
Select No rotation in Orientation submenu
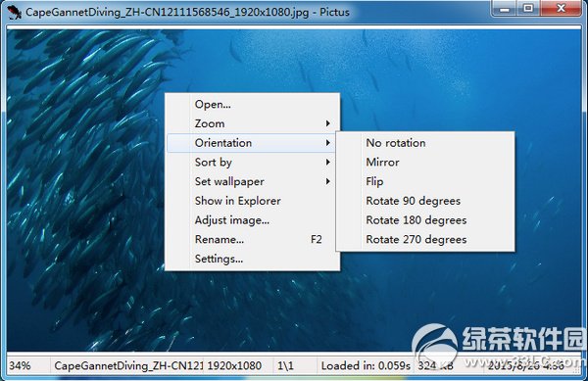click(425, 143)
